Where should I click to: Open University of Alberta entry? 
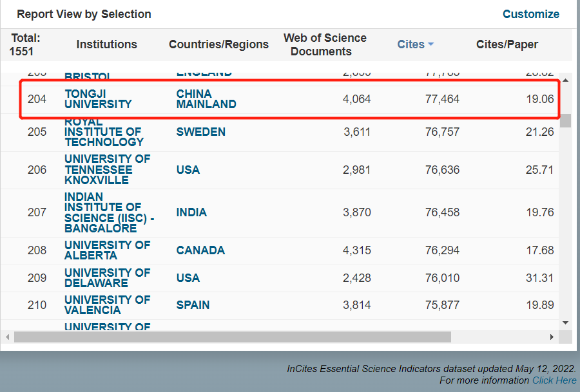(107, 250)
